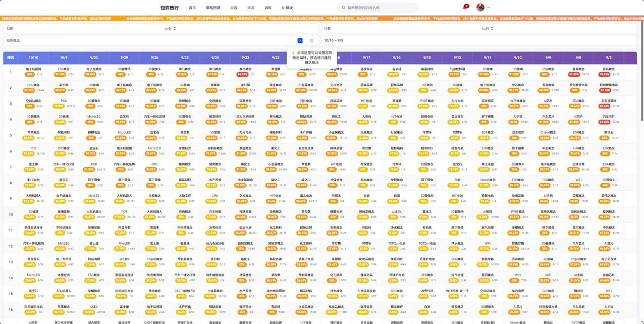The image size is (644, 324).
Task: Open the concept settings gear icon
Action: click(x=311, y=40)
